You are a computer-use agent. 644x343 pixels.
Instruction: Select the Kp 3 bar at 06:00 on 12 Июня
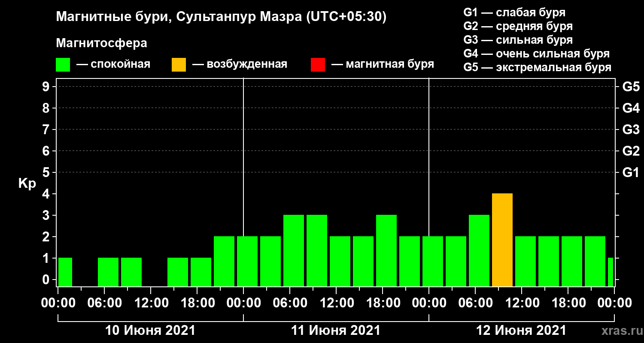pyautogui.click(x=479, y=251)
